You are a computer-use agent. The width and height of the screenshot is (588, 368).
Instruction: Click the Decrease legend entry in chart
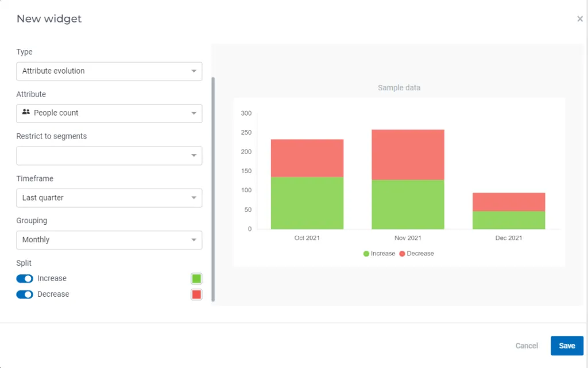coord(417,254)
